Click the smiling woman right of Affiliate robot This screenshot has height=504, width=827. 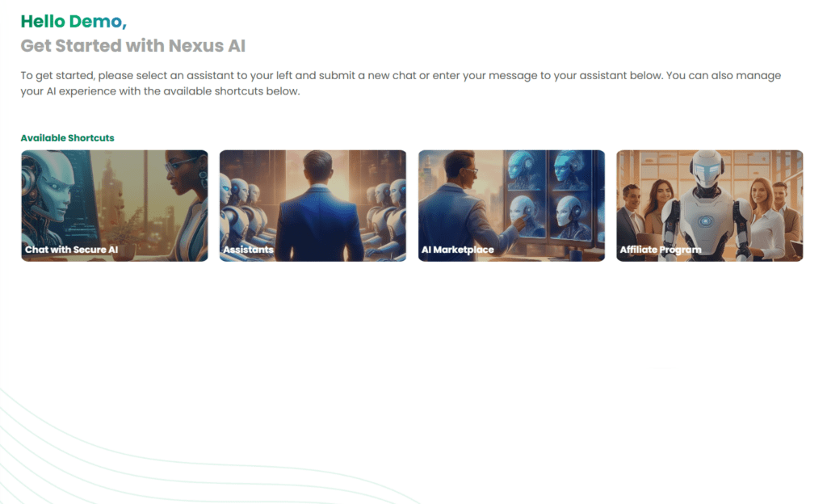(764, 216)
